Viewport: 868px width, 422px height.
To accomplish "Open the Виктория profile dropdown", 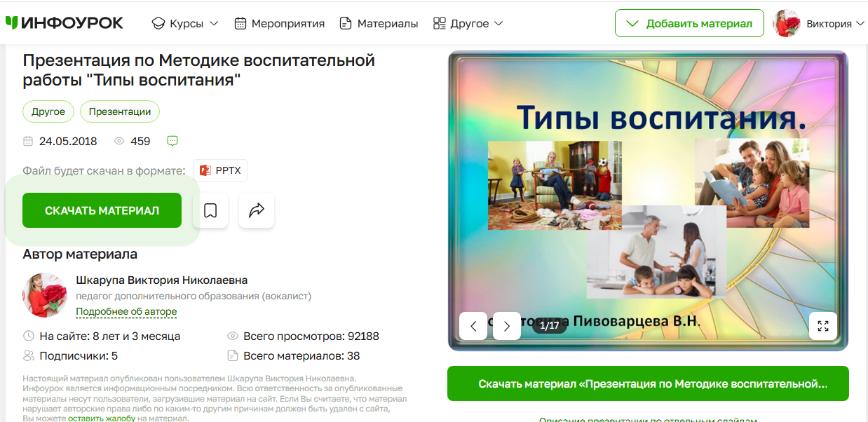I will (835, 23).
